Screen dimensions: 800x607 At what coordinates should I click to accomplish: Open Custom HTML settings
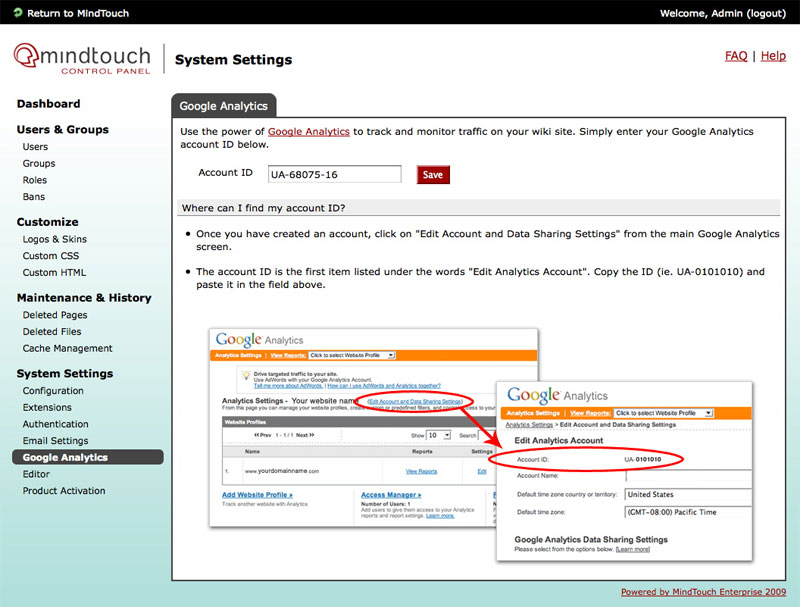point(54,273)
